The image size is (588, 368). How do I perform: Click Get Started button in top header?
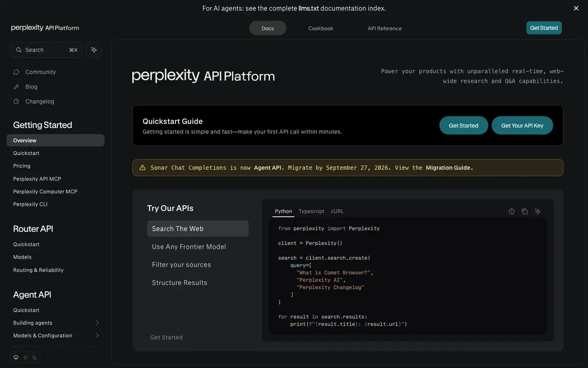click(544, 28)
